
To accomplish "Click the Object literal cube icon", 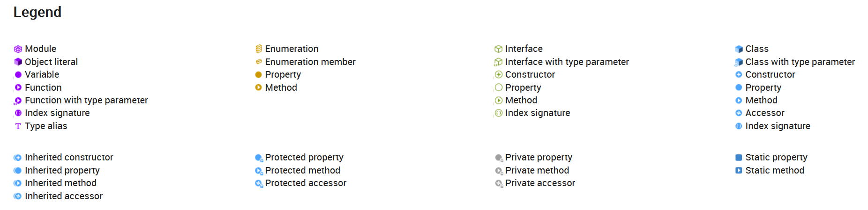I will 18,62.
